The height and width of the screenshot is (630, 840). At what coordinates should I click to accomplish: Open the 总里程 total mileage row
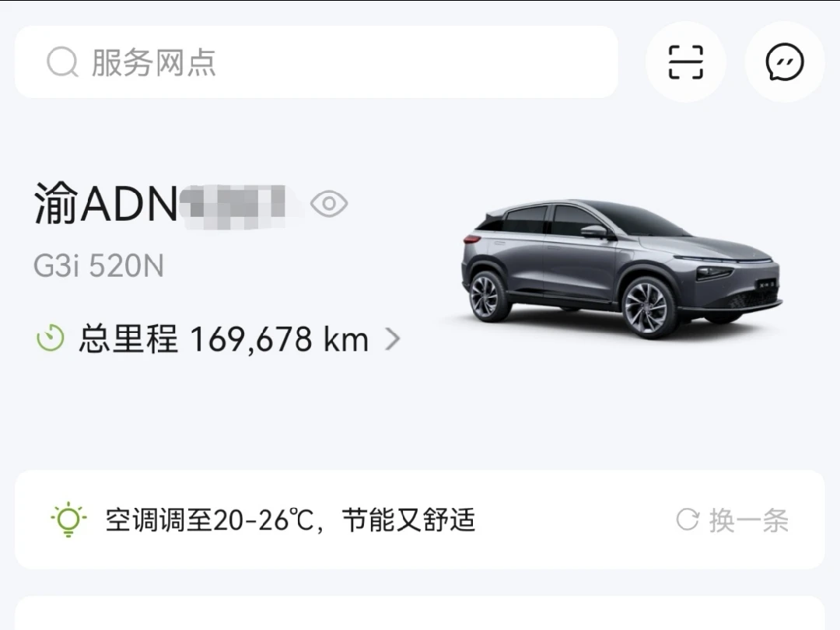tap(218, 339)
